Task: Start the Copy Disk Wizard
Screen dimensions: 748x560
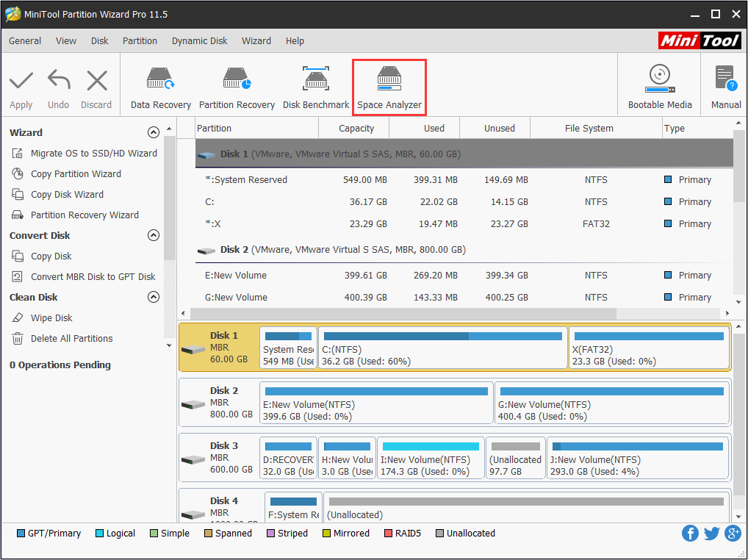Action: 58,194
